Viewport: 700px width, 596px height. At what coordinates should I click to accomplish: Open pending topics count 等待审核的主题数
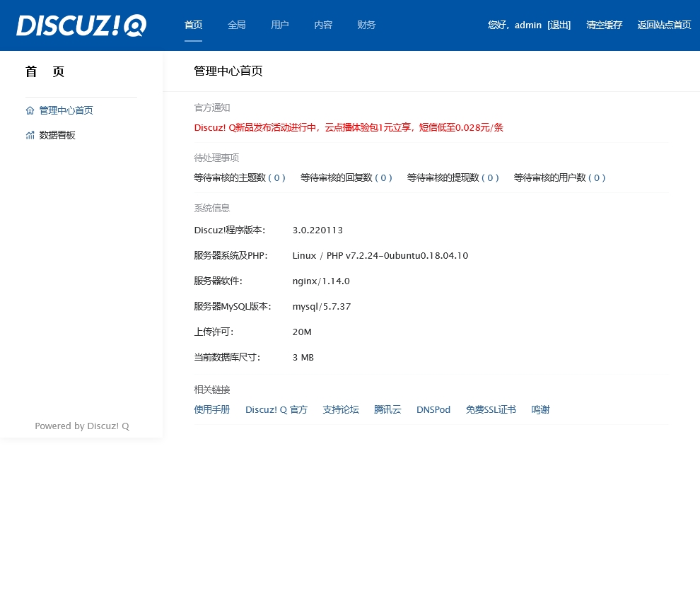[239, 178]
